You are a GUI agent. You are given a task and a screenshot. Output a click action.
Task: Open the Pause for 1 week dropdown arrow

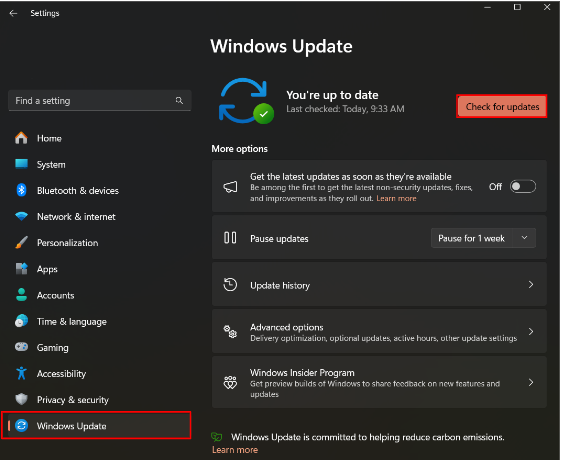524,238
